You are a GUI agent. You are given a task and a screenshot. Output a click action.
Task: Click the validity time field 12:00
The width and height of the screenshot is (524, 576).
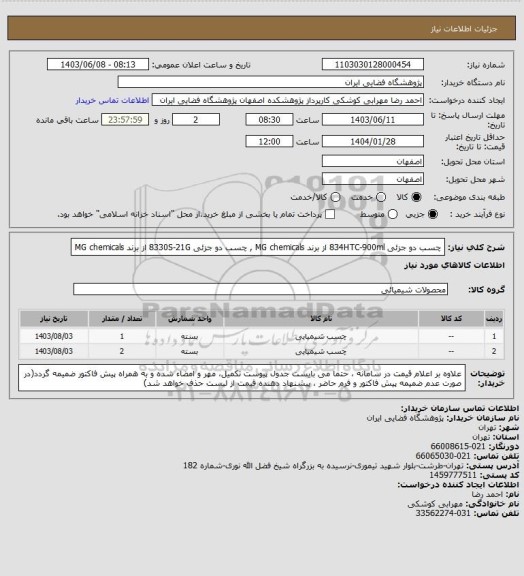point(269,141)
